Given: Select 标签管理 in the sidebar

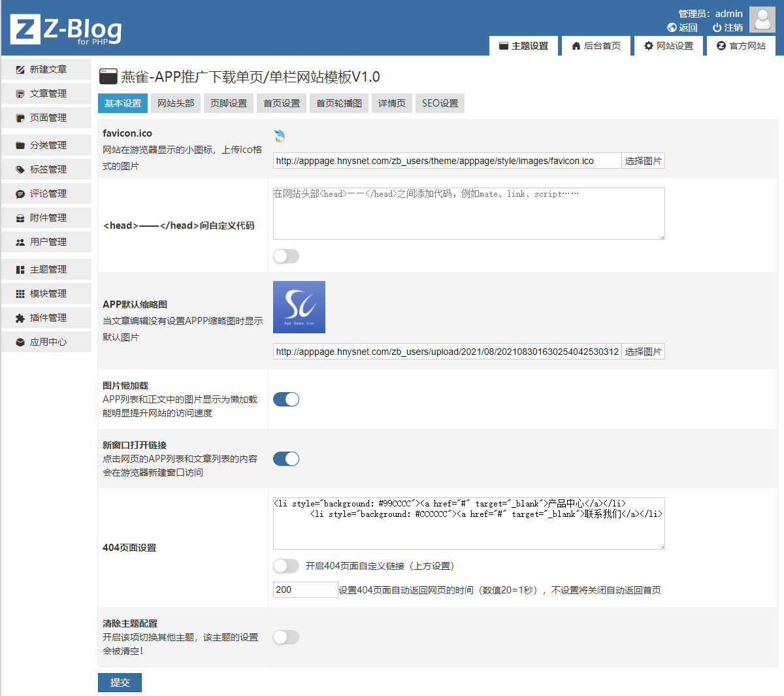Looking at the screenshot, I should point(46,169).
